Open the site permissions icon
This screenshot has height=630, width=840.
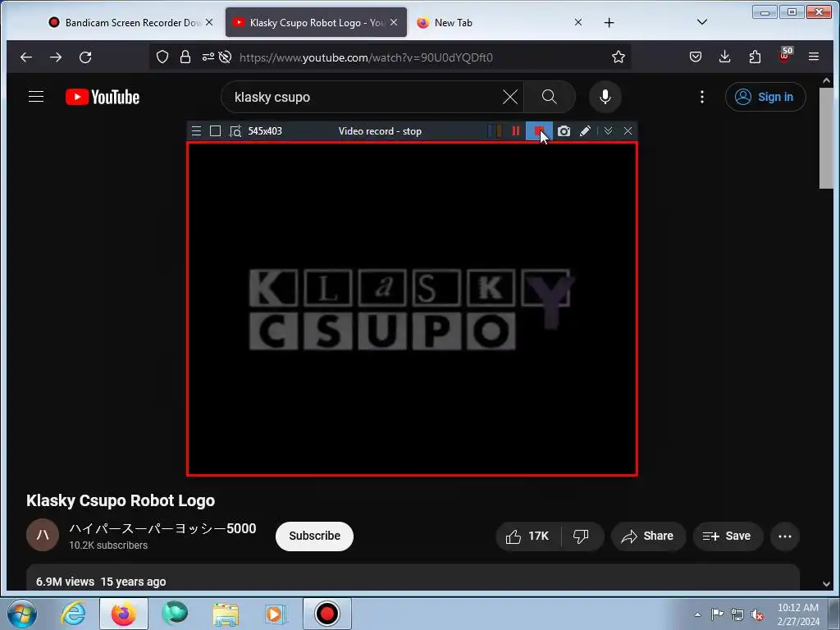[x=208, y=57]
